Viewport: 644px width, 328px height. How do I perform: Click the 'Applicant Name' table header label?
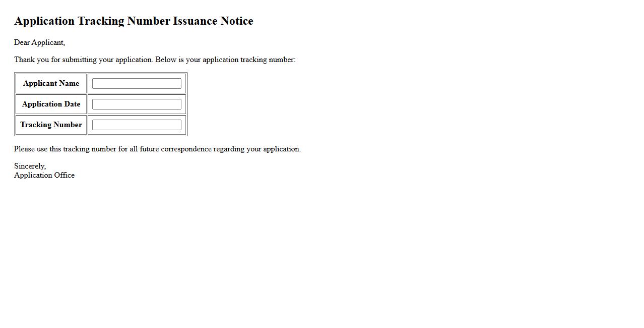tap(51, 84)
